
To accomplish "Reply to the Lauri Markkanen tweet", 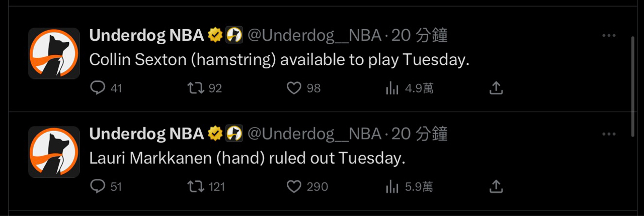I will coord(97,187).
